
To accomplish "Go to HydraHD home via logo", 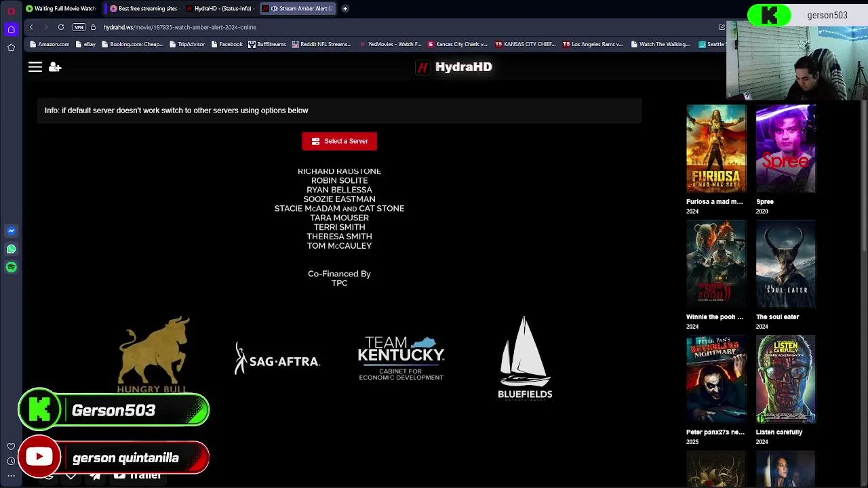I will 454,67.
